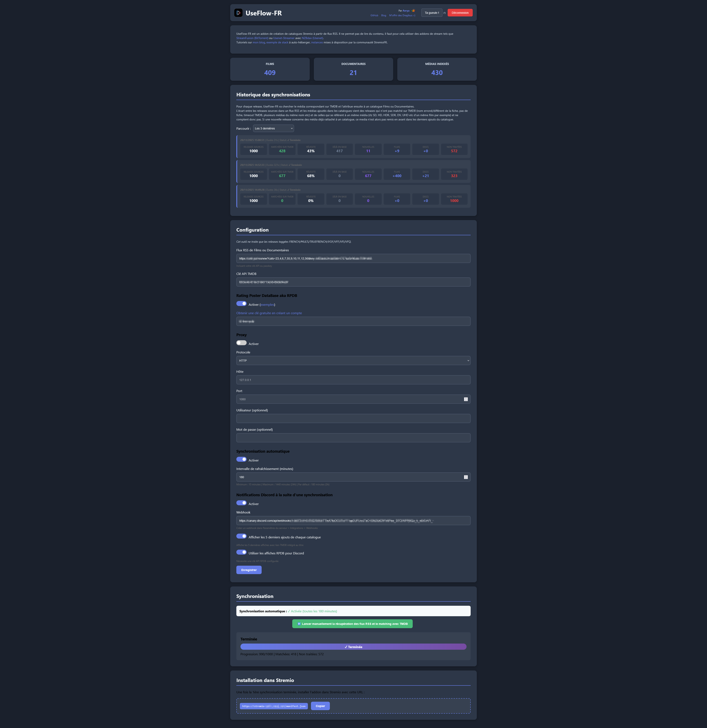Click inside the Webhook URL field
The image size is (707, 728).
353,520
